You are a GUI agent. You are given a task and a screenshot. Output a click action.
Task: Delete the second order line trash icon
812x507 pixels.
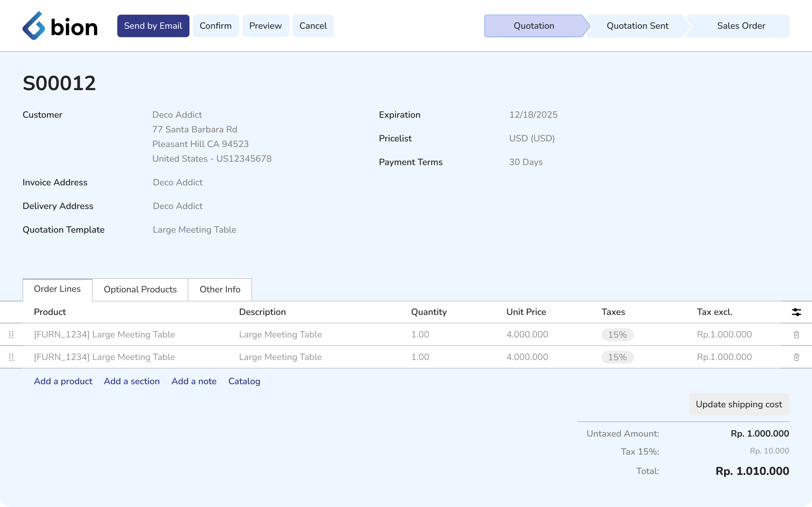tap(796, 357)
